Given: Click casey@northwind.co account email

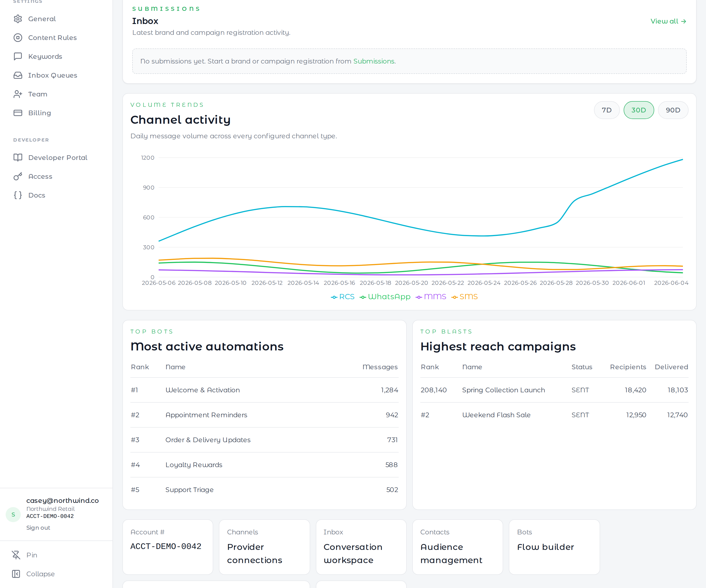Looking at the screenshot, I should point(63,501).
